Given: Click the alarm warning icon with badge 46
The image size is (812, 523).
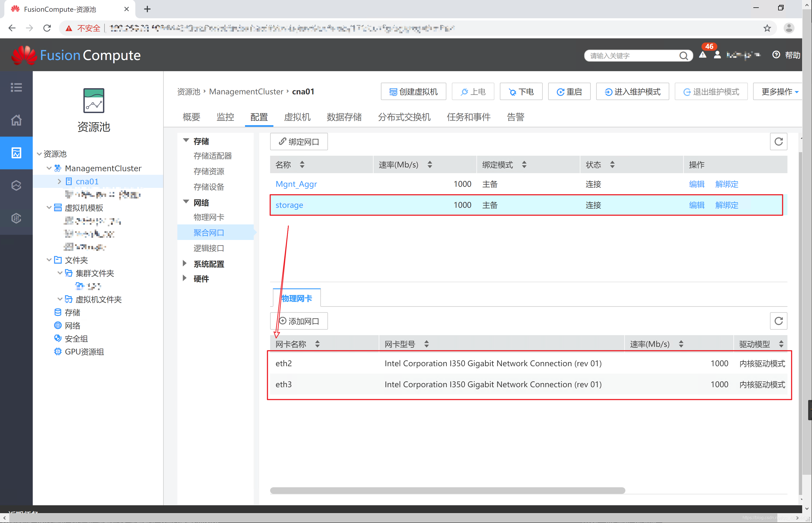Looking at the screenshot, I should [x=703, y=55].
